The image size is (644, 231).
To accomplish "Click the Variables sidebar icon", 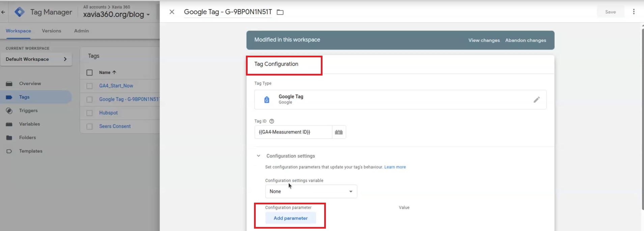I will pos(9,124).
